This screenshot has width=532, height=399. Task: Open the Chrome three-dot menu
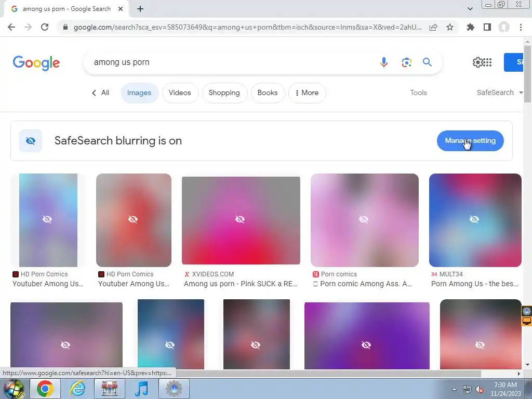pyautogui.click(x=521, y=27)
